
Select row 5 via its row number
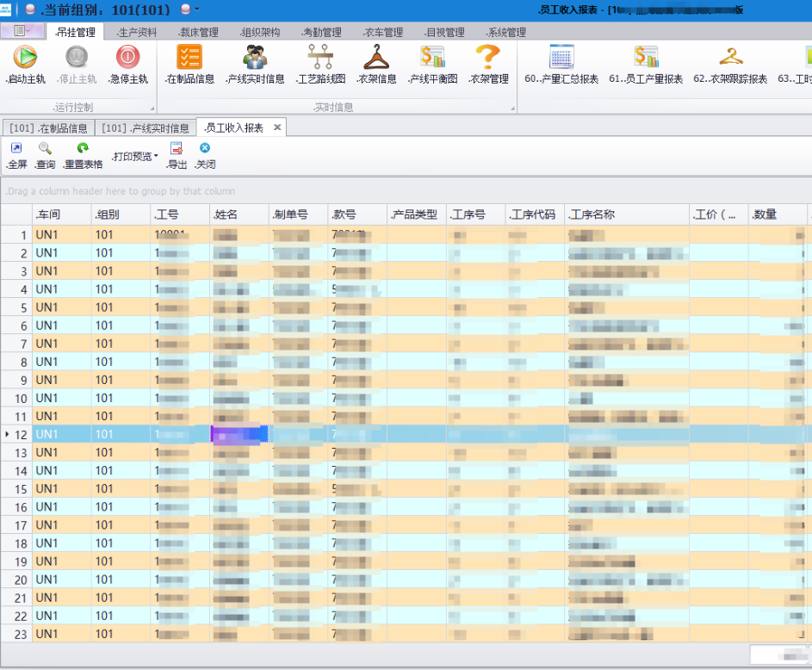17,307
